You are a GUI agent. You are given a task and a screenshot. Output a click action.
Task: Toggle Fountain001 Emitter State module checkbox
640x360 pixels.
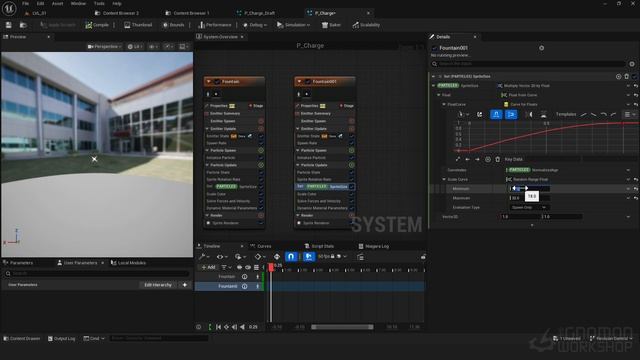(351, 136)
